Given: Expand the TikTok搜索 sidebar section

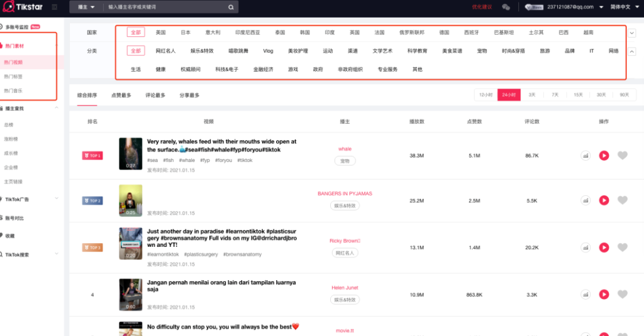Looking at the screenshot, I should pyautogui.click(x=56, y=254).
